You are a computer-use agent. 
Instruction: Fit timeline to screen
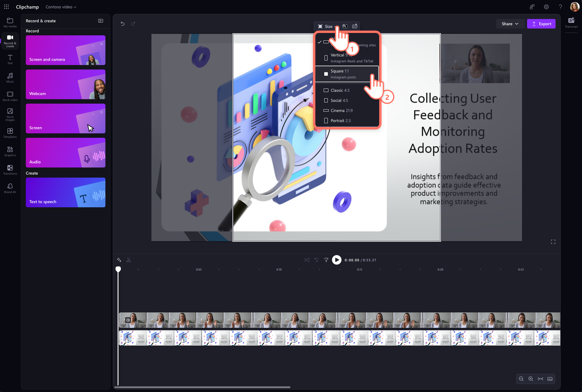pos(540,379)
